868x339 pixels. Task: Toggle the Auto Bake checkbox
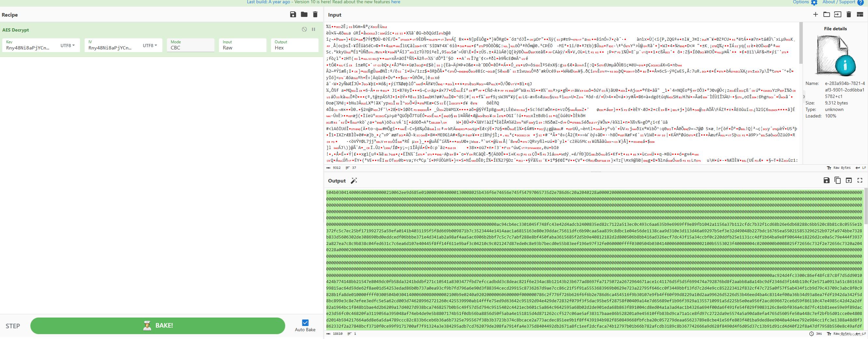[x=305, y=322]
